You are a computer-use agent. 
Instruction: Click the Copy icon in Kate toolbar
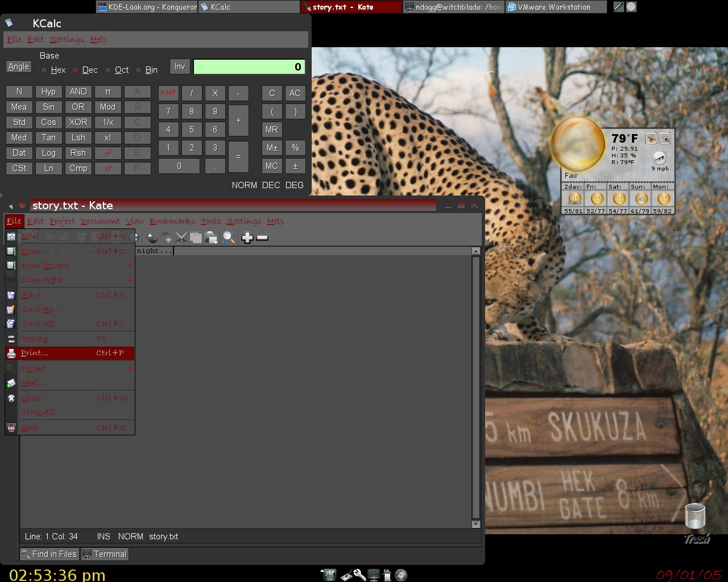click(196, 238)
